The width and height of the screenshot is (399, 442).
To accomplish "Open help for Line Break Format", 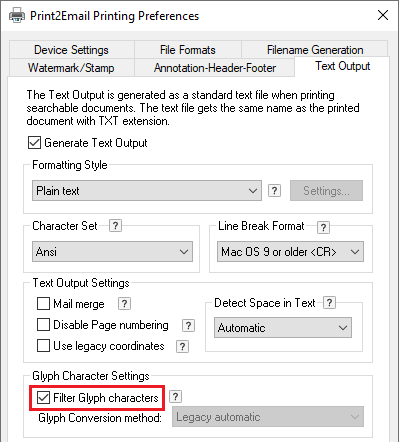I will coord(323,227).
